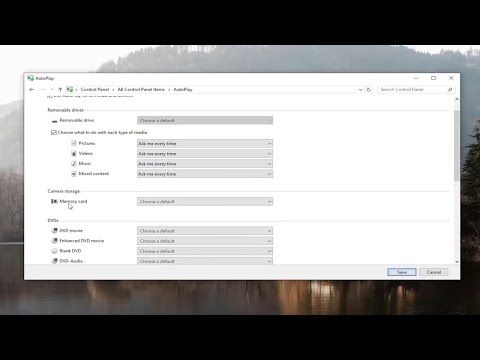Click the DVDs section heading

53,221
